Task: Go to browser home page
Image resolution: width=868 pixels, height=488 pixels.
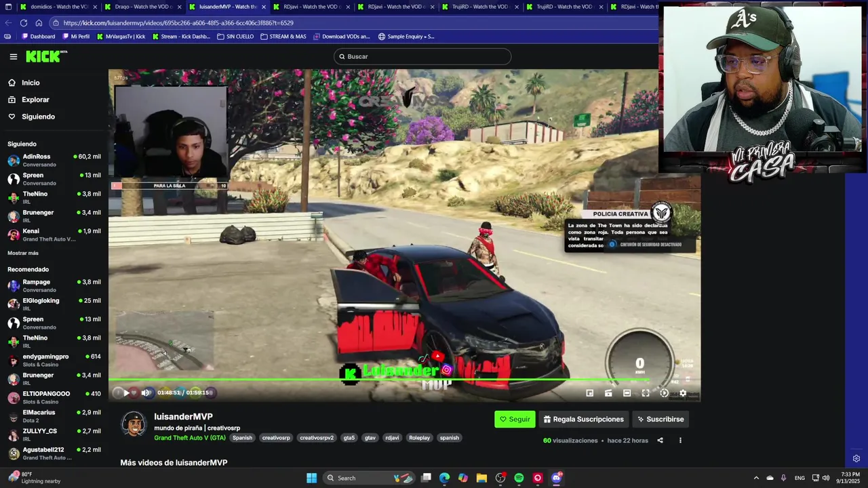Action: [x=39, y=23]
